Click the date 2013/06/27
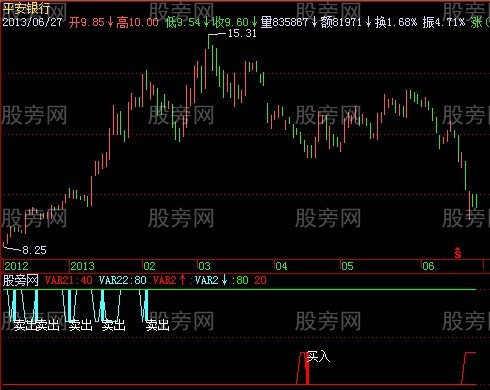 pos(32,22)
